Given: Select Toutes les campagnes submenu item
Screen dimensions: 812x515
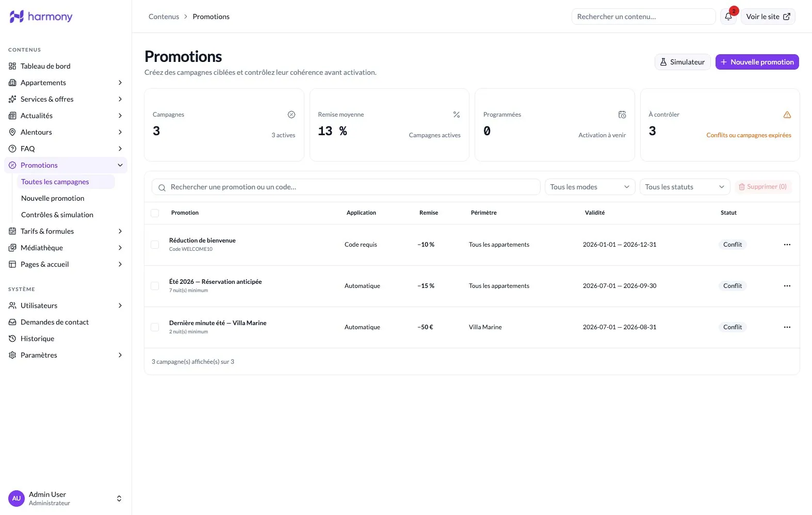Looking at the screenshot, I should (66, 182).
